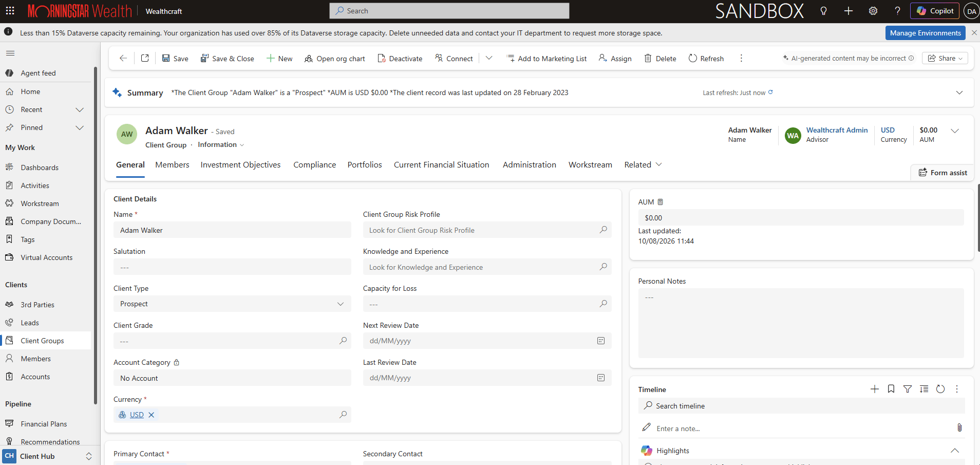
Task: Attach file using paperclip icon
Action: pyautogui.click(x=959, y=427)
